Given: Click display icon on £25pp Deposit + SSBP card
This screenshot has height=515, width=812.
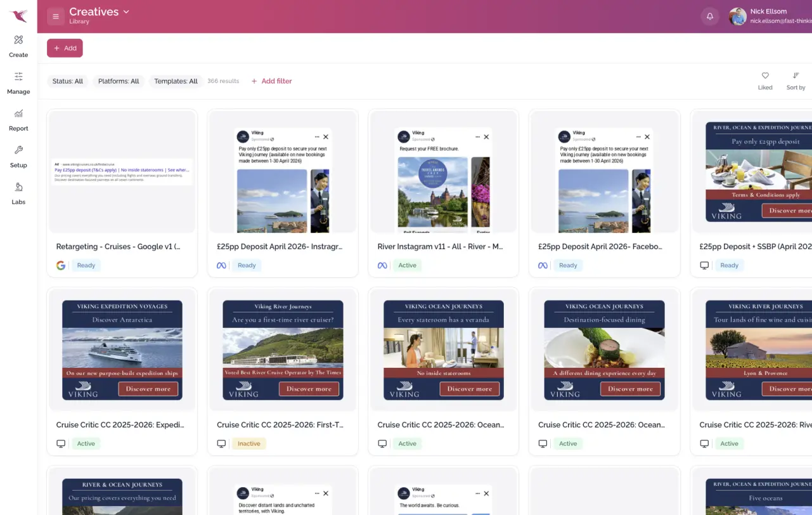Looking at the screenshot, I should point(704,265).
